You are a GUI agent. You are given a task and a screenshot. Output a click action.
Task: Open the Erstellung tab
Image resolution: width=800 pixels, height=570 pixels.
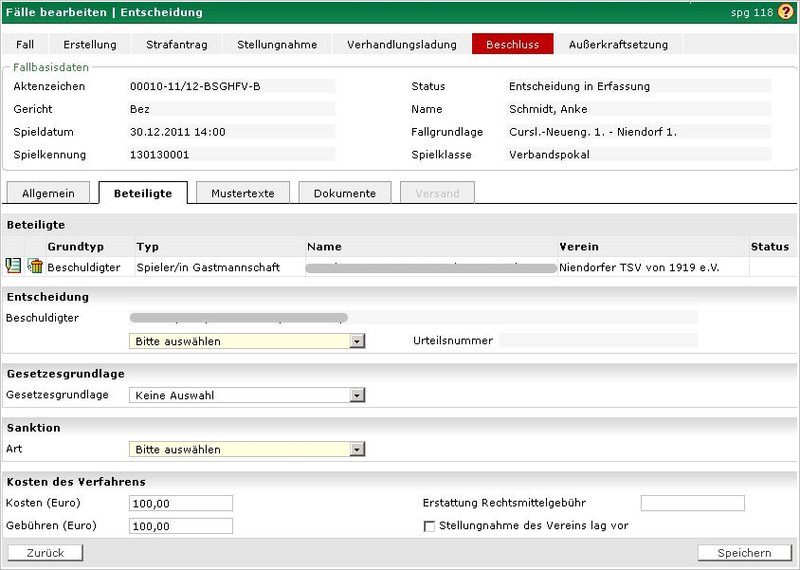(x=90, y=44)
